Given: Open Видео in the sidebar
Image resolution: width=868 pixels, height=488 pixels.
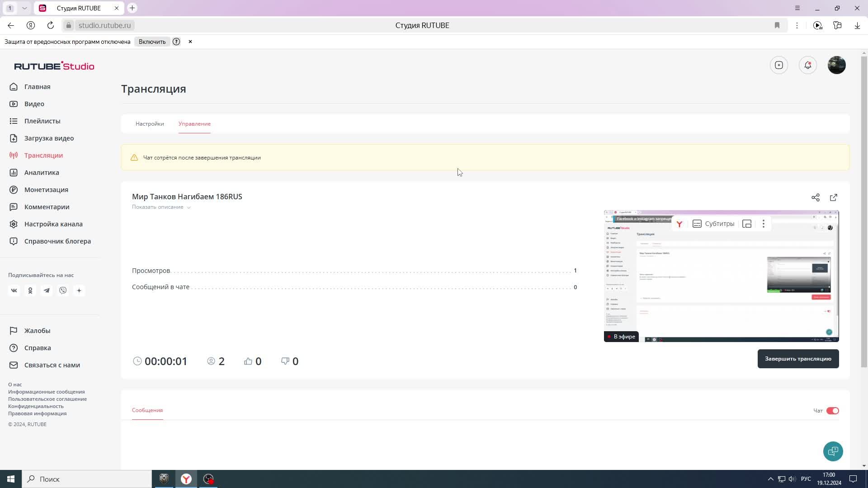Looking at the screenshot, I should (x=27, y=104).
